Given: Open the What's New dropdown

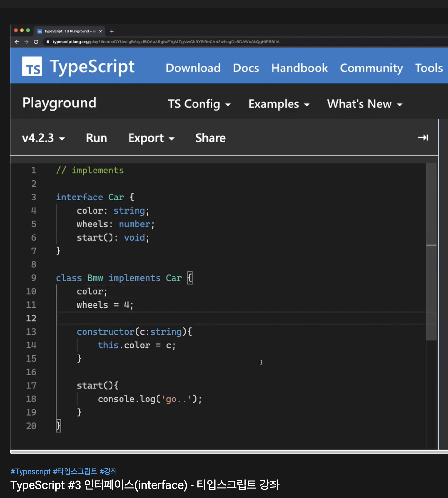Looking at the screenshot, I should (x=365, y=104).
